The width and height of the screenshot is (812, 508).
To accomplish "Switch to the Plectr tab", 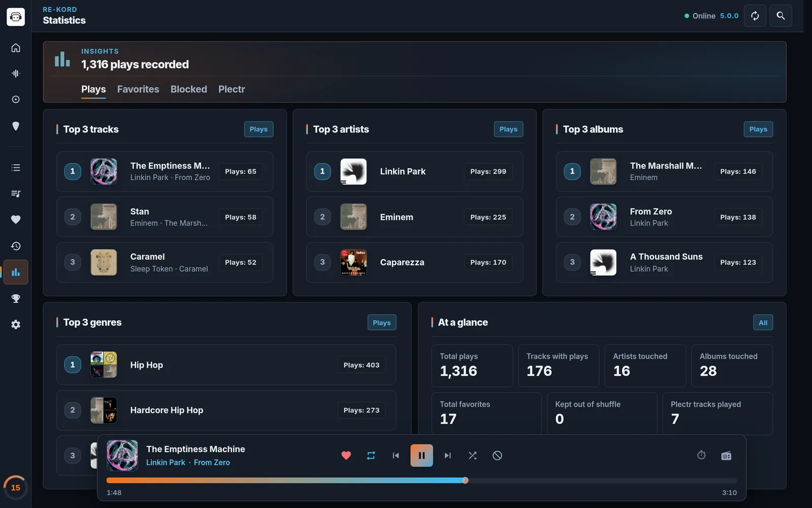I will 231,89.
